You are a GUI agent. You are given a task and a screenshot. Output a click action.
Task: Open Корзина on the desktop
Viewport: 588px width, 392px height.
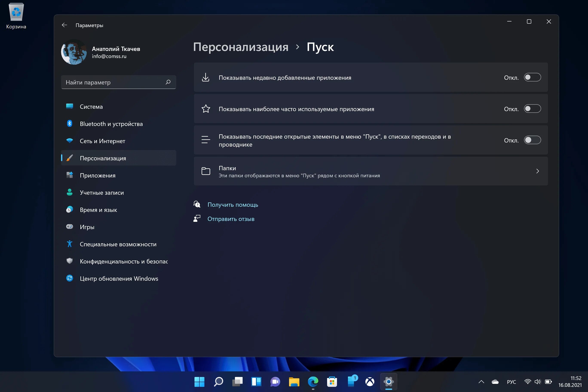point(16,15)
